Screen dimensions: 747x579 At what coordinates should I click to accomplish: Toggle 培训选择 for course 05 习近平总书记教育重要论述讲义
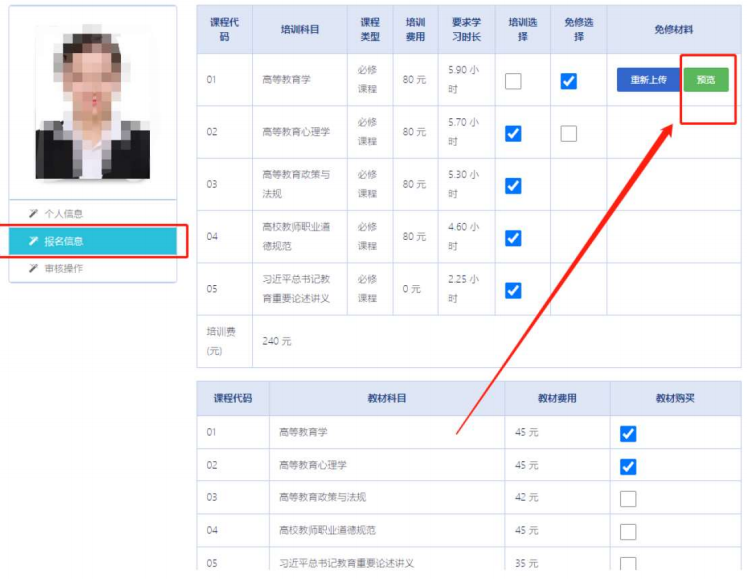click(513, 290)
